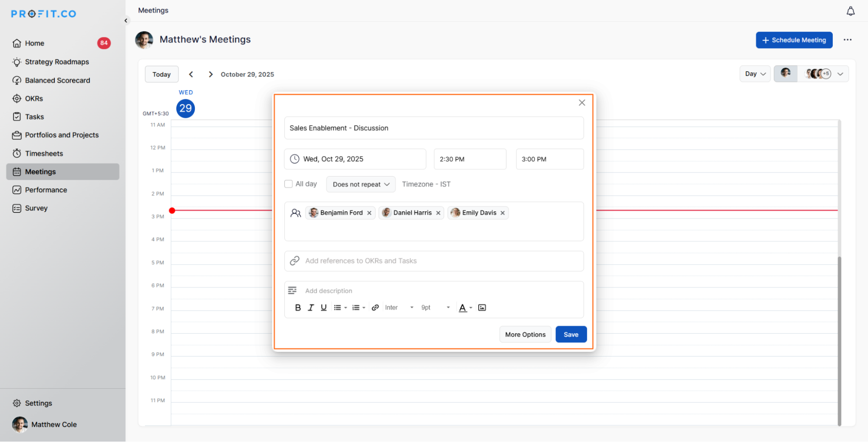The image size is (868, 442).
Task: Open the Inter font family dropdown
Action: tap(399, 308)
